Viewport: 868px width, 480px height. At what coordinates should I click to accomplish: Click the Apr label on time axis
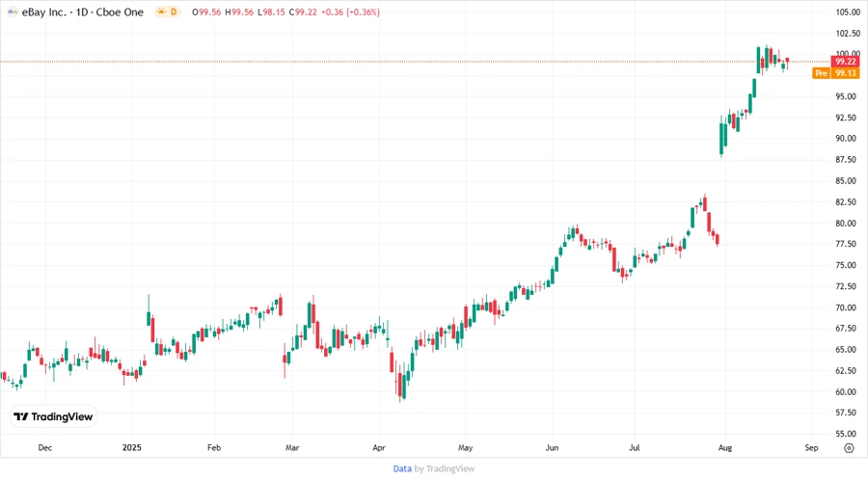click(x=379, y=447)
